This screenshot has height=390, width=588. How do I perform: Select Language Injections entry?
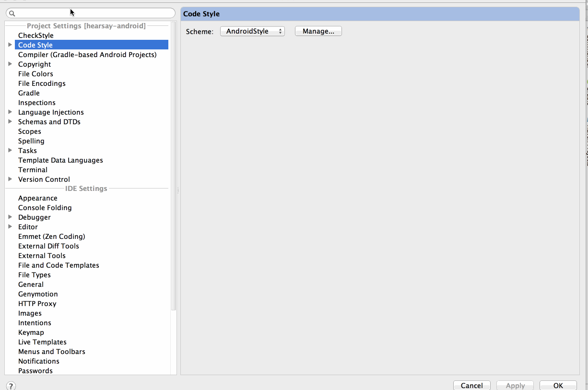point(51,112)
